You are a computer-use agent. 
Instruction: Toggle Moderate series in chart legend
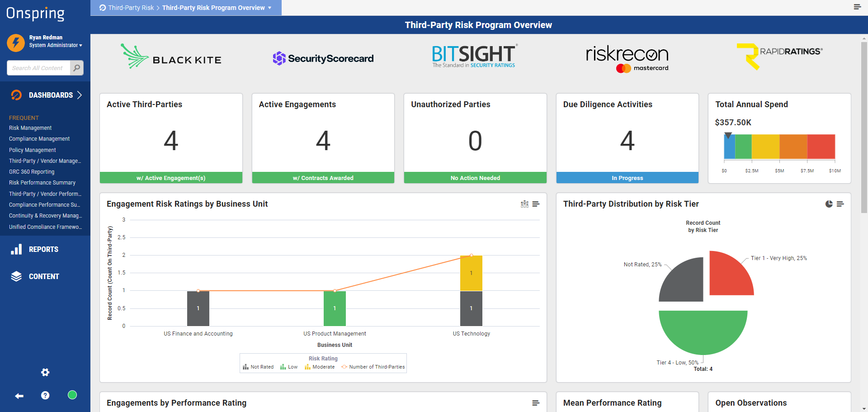point(320,367)
